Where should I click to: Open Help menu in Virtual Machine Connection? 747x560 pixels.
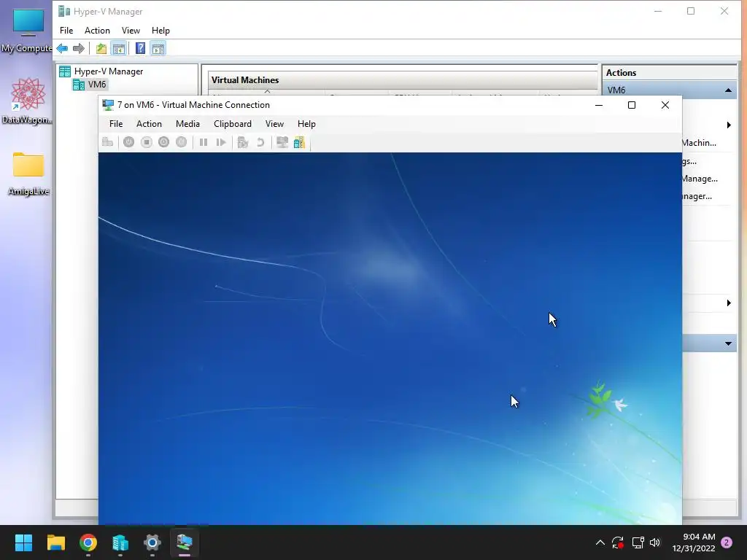click(306, 124)
